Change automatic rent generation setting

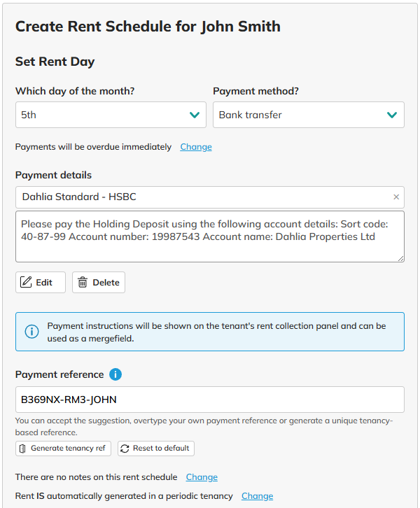pos(257,496)
